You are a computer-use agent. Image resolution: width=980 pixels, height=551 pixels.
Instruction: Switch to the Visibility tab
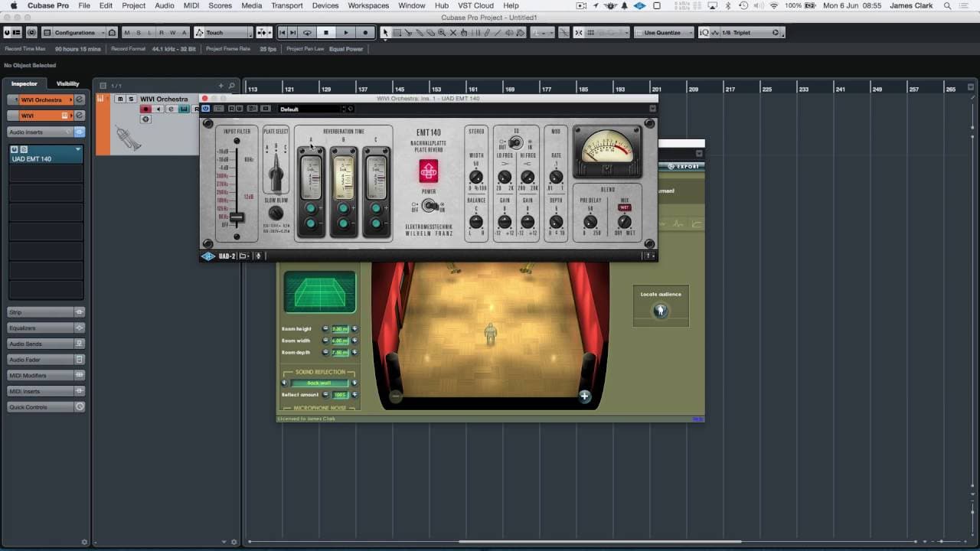68,83
